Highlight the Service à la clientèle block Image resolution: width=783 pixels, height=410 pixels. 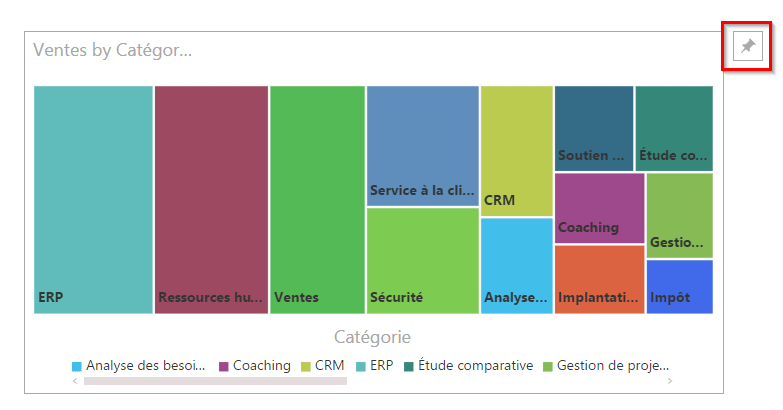[x=422, y=145]
